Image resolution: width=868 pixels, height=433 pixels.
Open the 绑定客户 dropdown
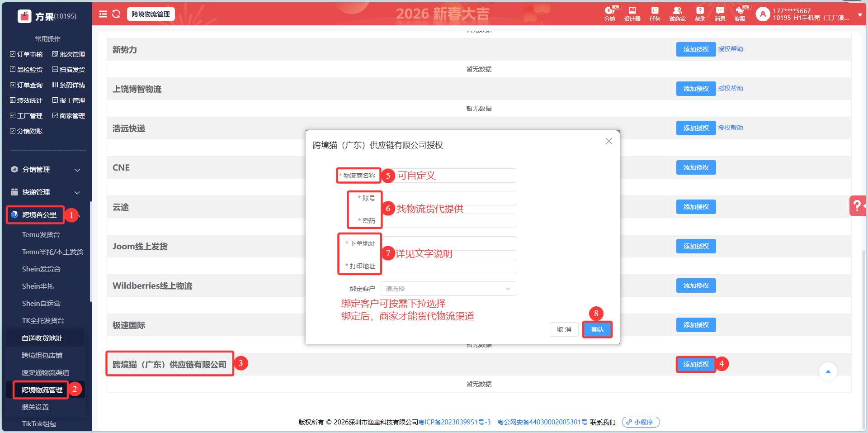(x=448, y=289)
